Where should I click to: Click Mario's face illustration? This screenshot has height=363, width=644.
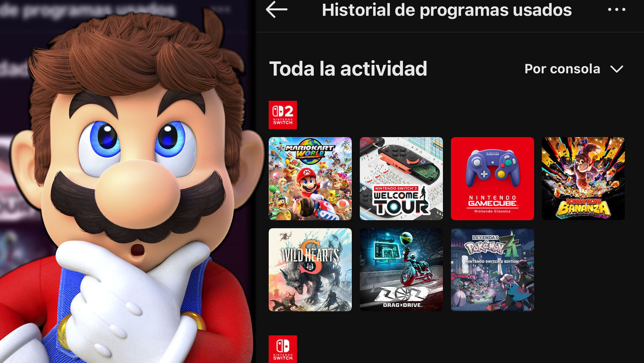coord(136,165)
